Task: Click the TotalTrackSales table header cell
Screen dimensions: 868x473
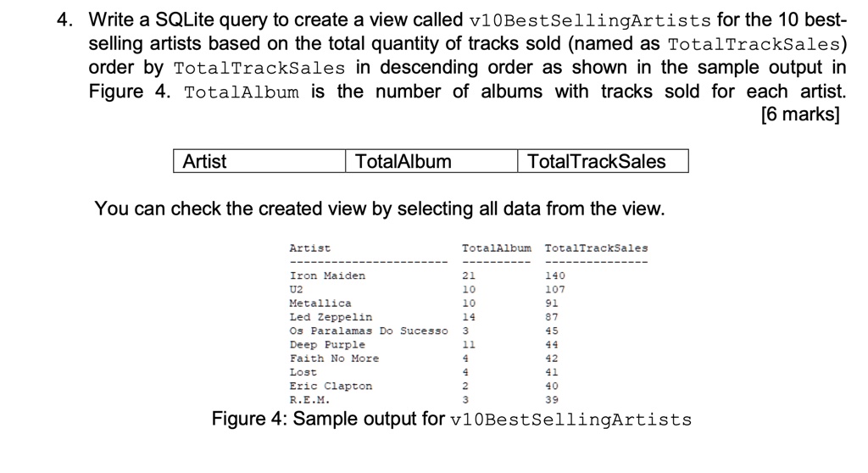Action: 603,161
